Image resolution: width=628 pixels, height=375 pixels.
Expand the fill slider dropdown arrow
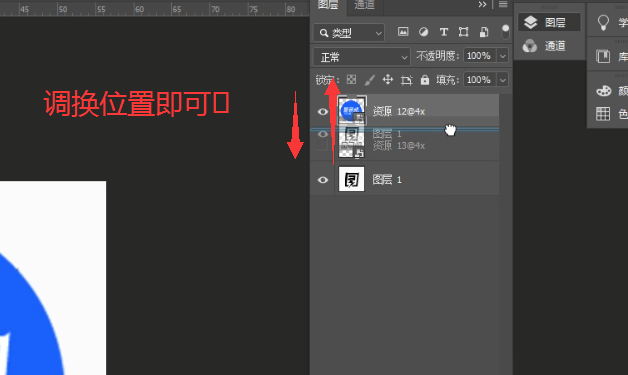click(503, 80)
